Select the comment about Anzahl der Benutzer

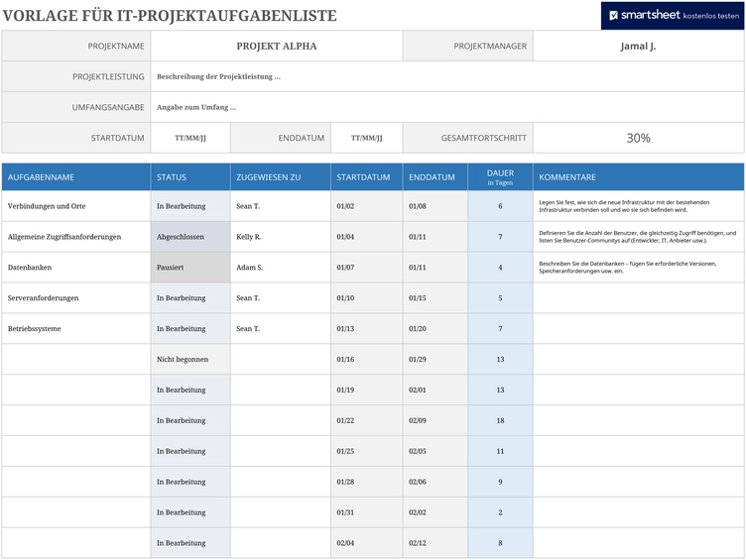click(x=638, y=237)
